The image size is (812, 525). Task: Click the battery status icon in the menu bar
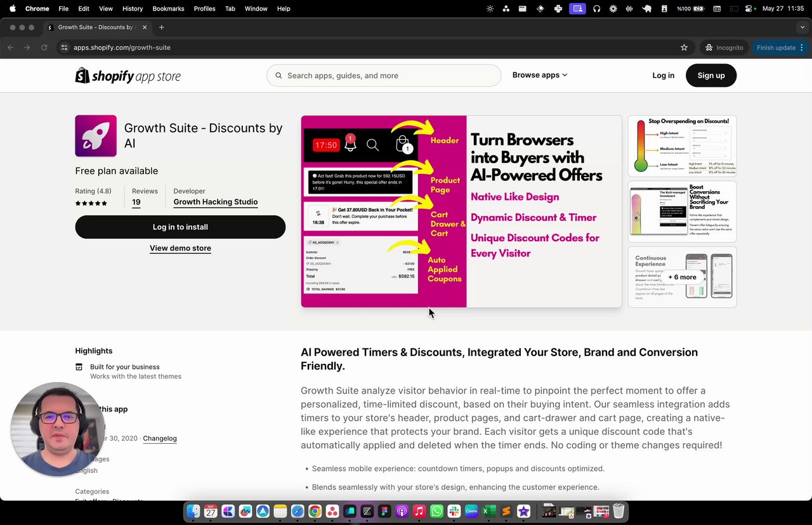700,9
